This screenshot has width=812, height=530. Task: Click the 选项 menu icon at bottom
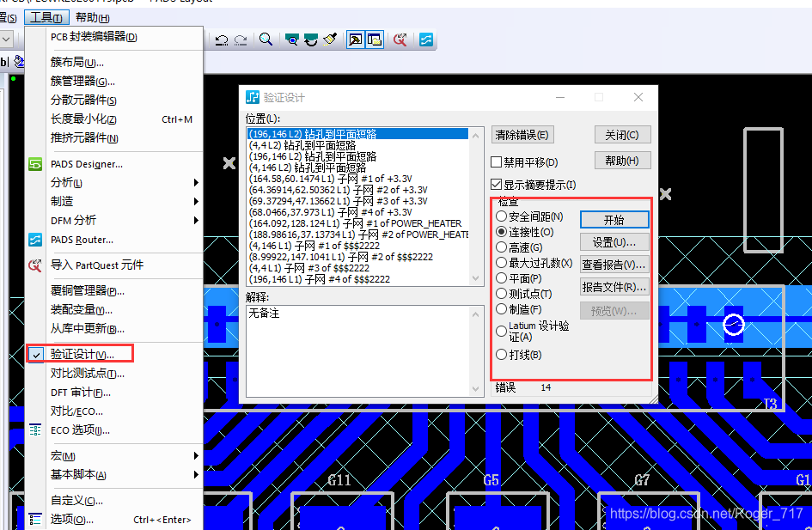[x=34, y=519]
